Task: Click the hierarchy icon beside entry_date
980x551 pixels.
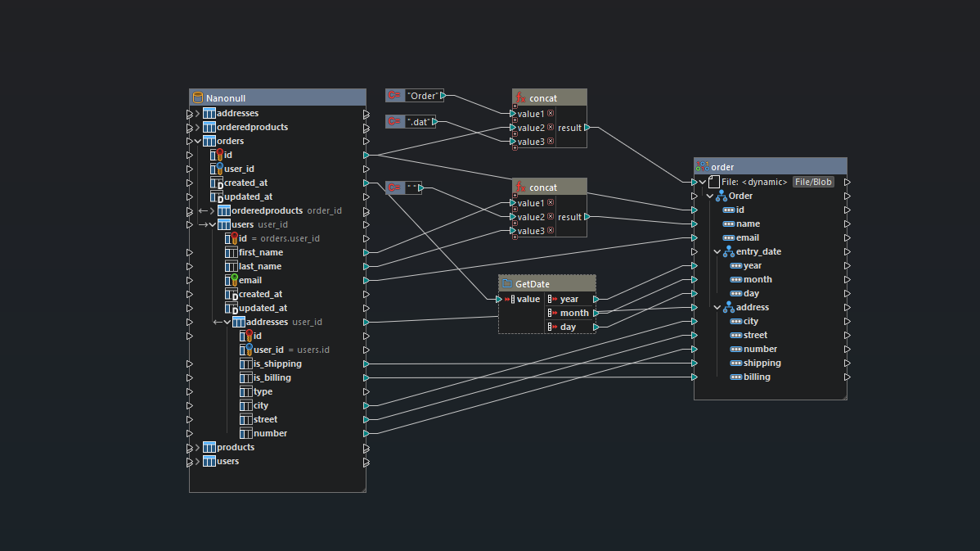Action: (728, 251)
